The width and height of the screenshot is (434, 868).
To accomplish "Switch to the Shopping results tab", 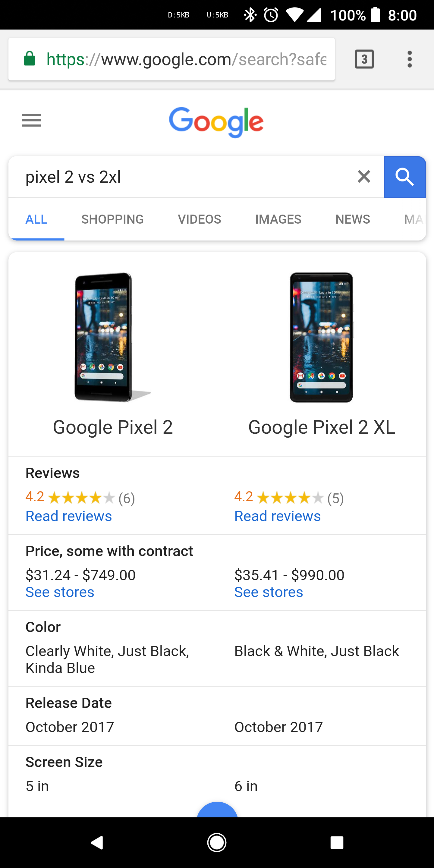I will (x=112, y=219).
